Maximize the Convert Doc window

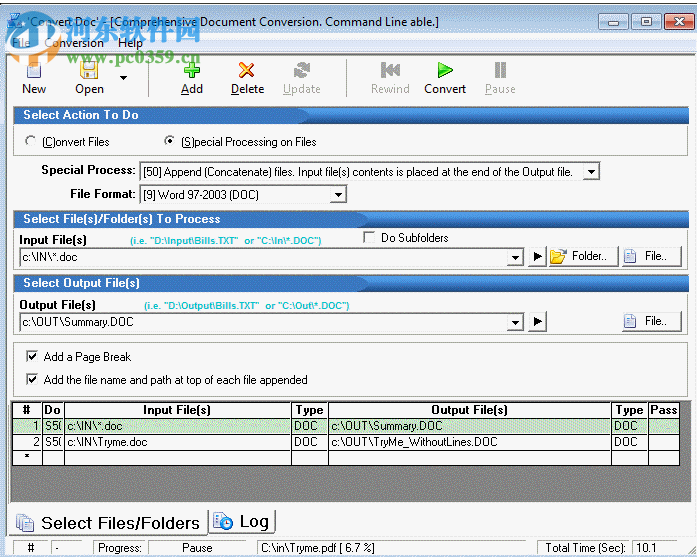[646, 22]
